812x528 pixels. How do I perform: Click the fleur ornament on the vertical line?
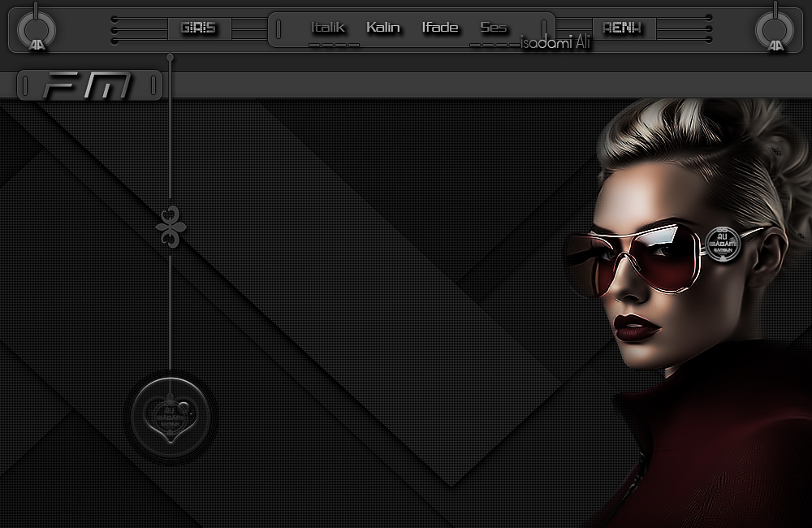click(171, 227)
